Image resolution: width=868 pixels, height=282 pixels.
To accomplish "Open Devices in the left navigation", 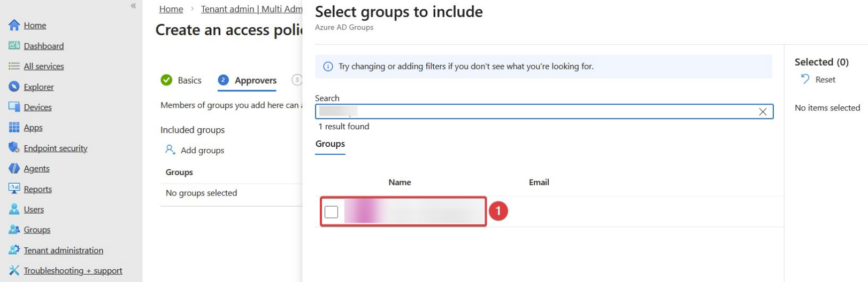I will 37,107.
